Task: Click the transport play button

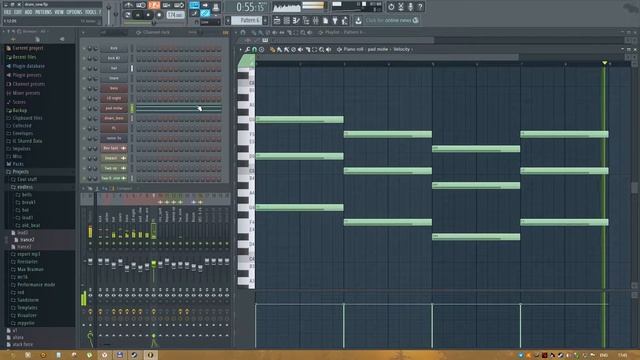Action: click(138, 15)
